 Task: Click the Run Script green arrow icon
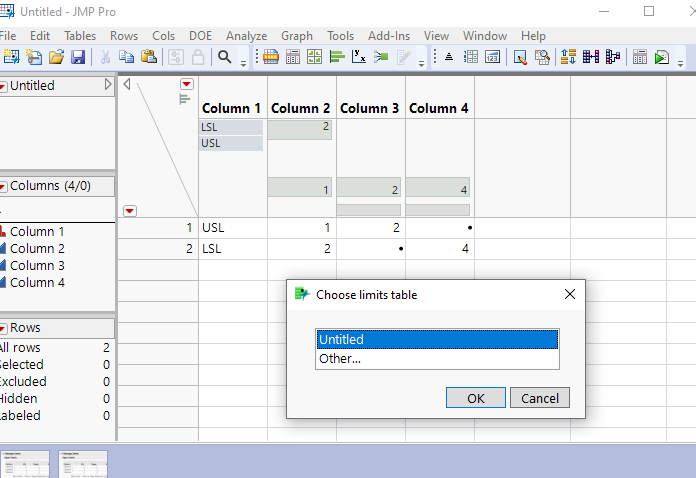click(x=662, y=57)
